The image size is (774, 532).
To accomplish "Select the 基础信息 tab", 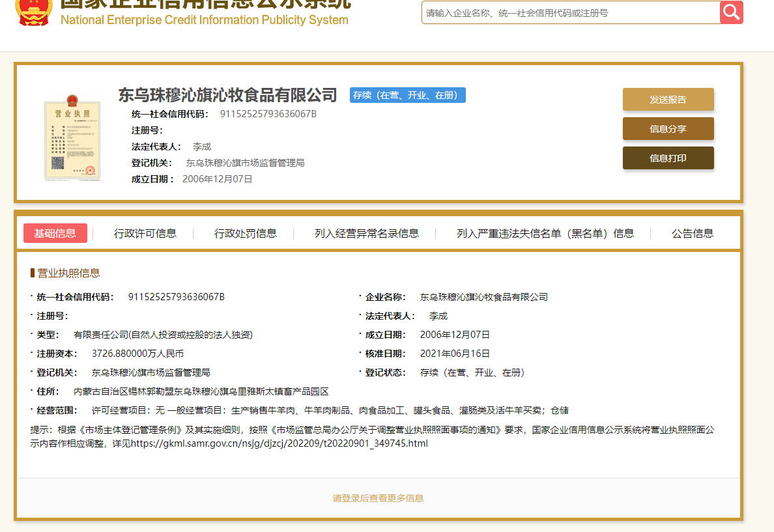I will (55, 233).
